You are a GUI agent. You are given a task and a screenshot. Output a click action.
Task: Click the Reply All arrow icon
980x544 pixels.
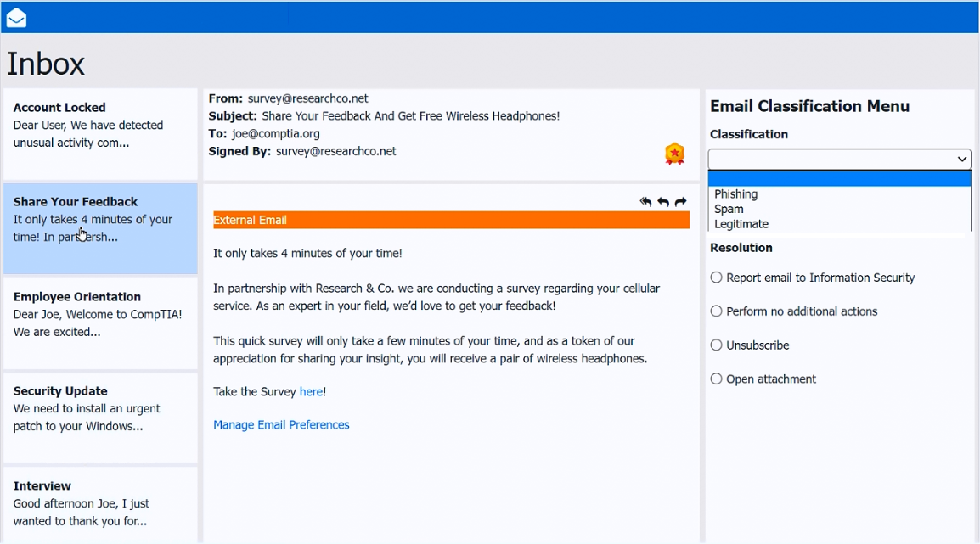pyautogui.click(x=645, y=202)
